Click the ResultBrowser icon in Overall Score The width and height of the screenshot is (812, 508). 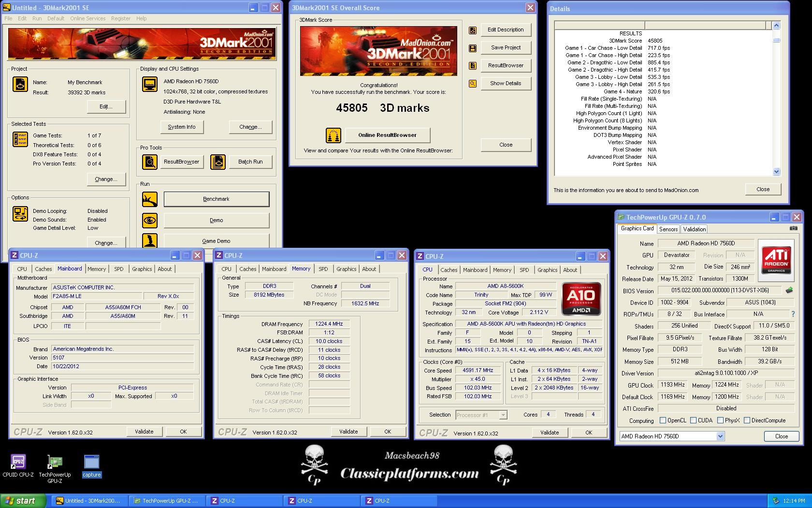click(473, 65)
